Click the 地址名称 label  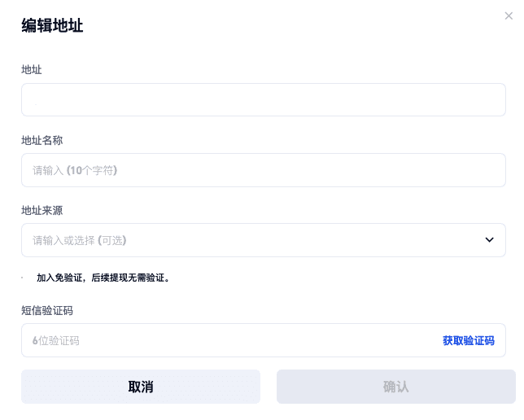click(42, 140)
